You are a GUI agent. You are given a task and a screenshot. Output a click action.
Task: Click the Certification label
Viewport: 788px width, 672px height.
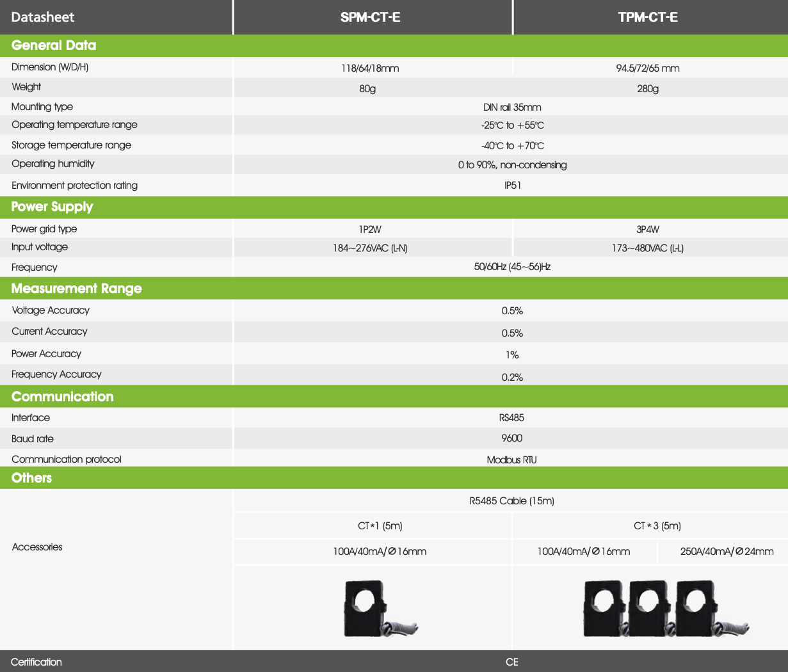[x=36, y=662]
